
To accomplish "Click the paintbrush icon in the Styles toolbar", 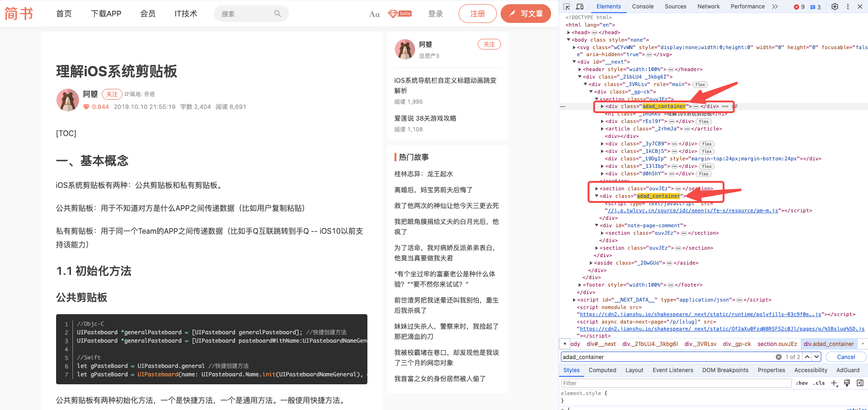I will pos(847,383).
